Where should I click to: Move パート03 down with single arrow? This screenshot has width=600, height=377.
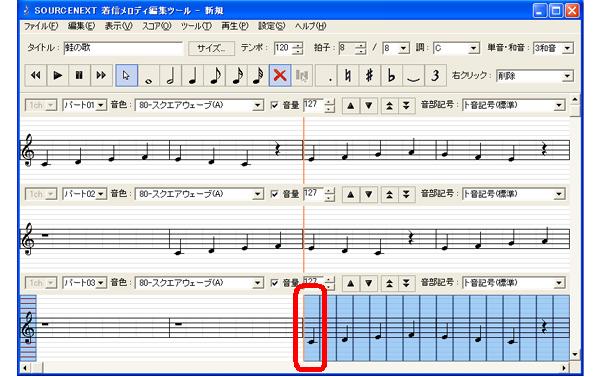pos(368,283)
